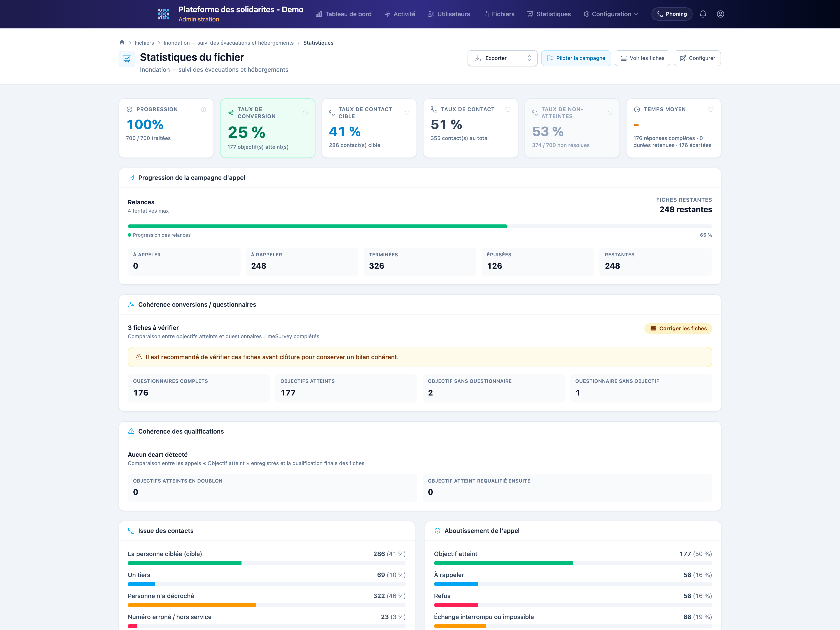Open the Phoning button
This screenshot has width=840, height=630.
tap(672, 14)
